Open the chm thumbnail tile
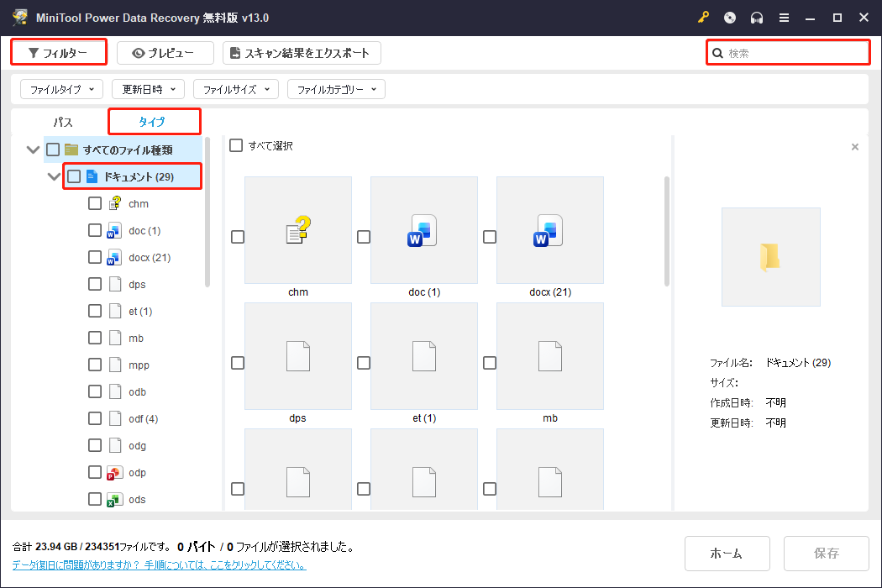Viewport: 882px width, 588px height. [298, 230]
